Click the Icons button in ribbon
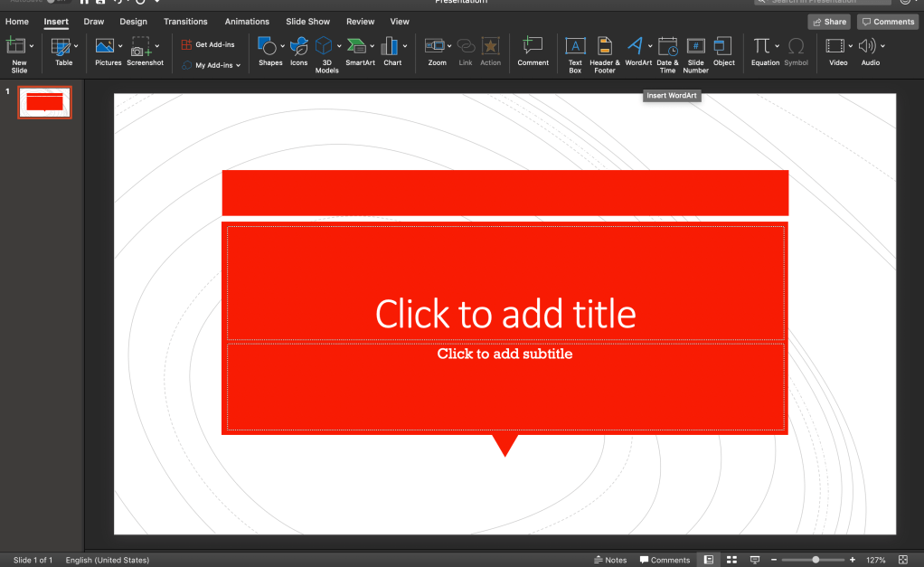 298,51
